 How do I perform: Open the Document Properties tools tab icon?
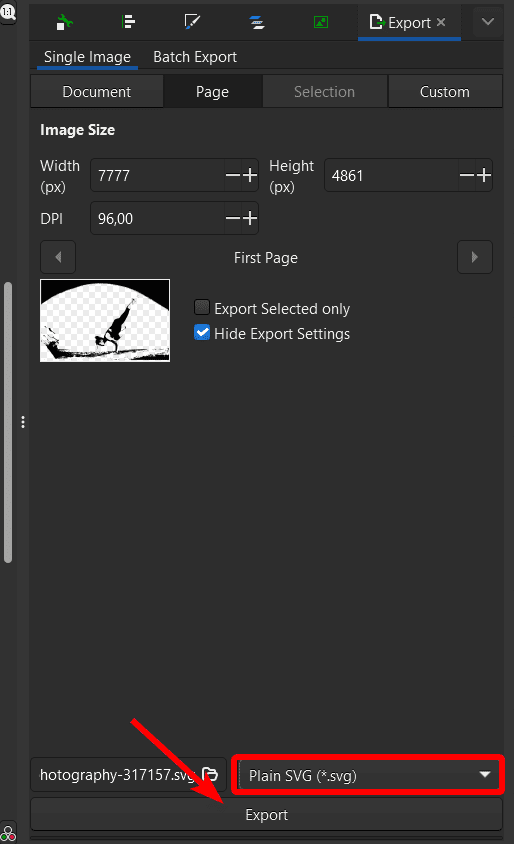tap(65, 22)
